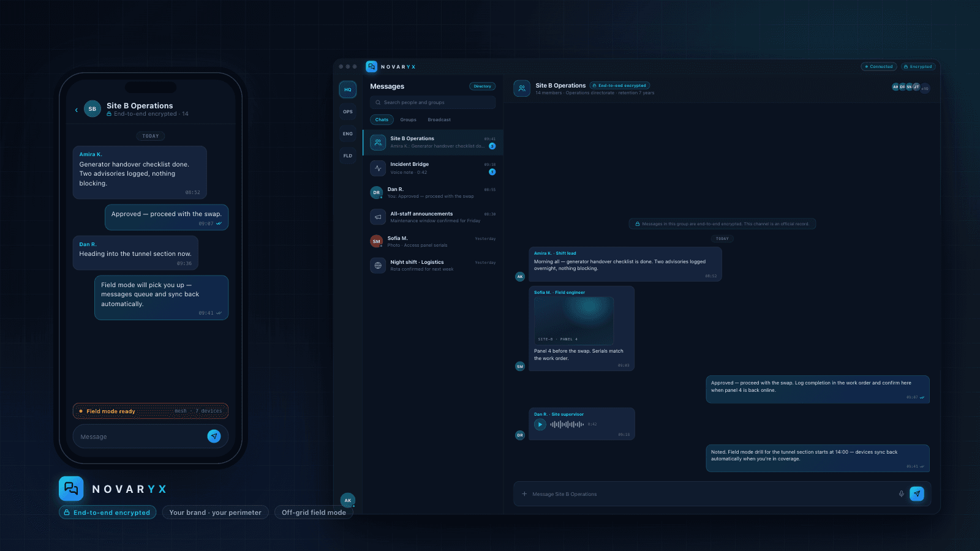Click the Off-grid field mode pill

pyautogui.click(x=314, y=512)
